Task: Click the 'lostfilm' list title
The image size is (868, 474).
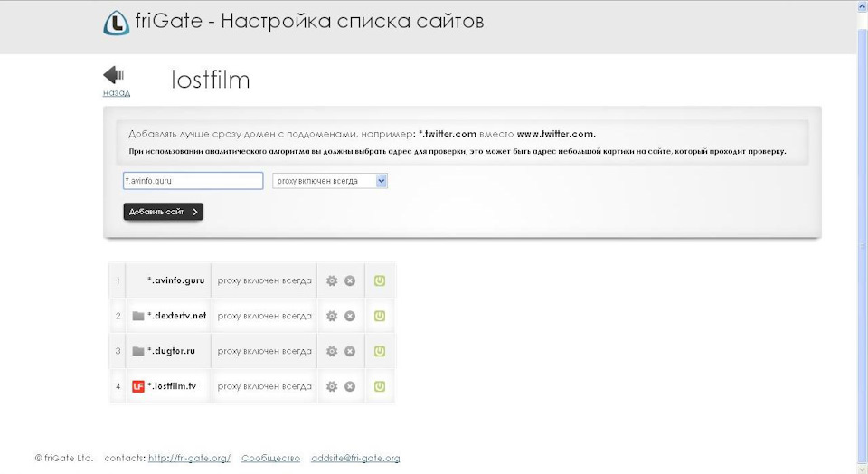Action: (x=211, y=80)
